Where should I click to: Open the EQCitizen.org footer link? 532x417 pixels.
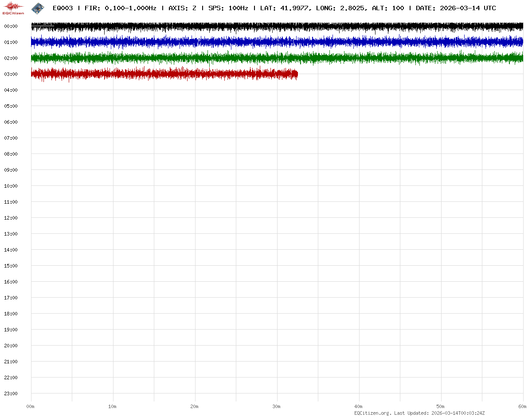372,413
